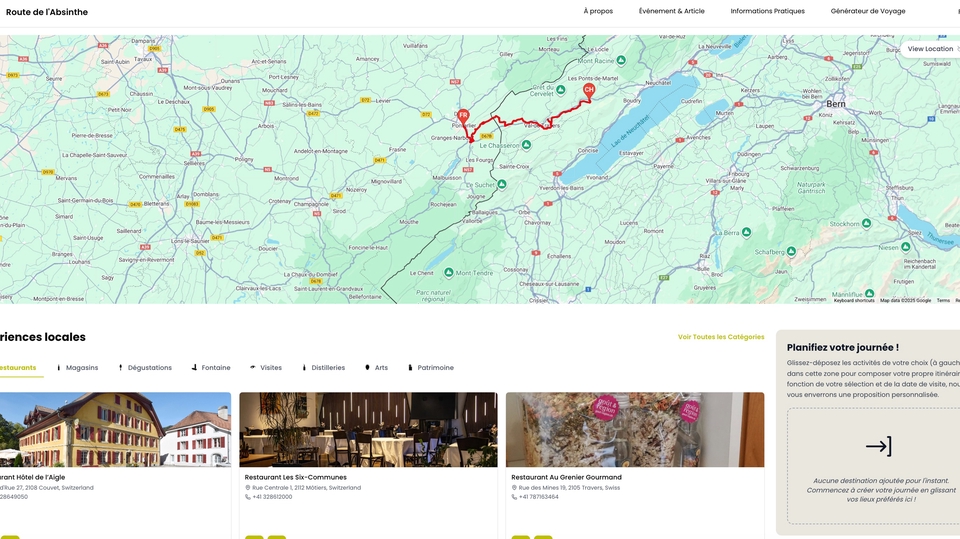Click the View Location button on map

(930, 49)
